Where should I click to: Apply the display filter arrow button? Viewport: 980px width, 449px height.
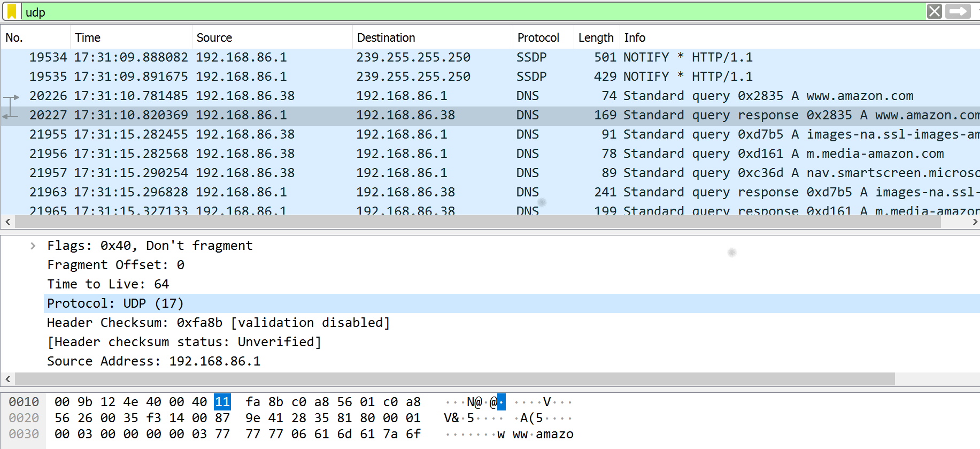(958, 11)
